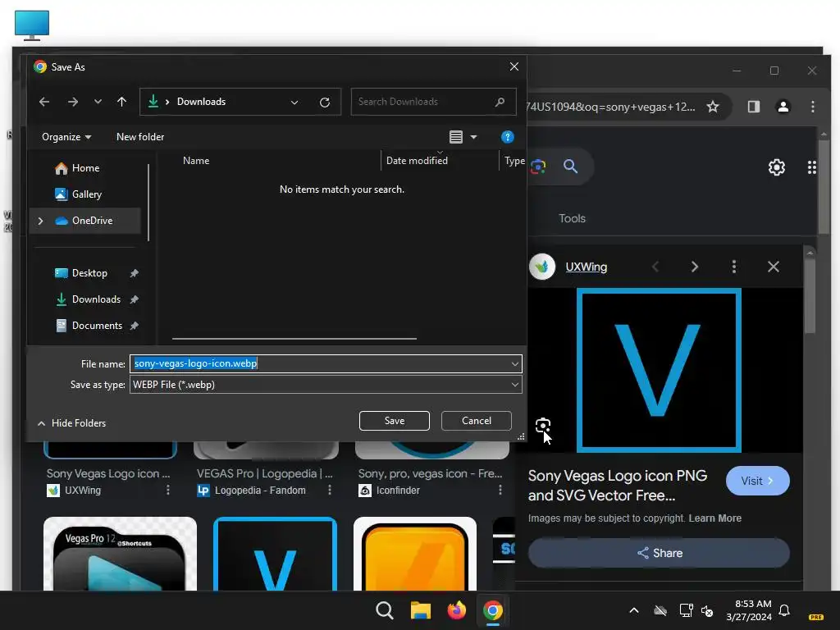Open the File name history dropdown

point(515,363)
